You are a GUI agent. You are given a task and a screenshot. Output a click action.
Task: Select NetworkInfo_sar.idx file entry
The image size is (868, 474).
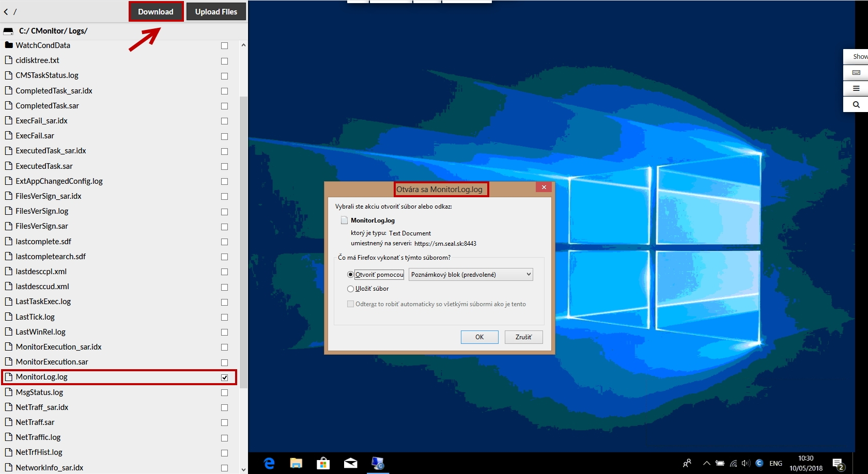tap(49, 468)
